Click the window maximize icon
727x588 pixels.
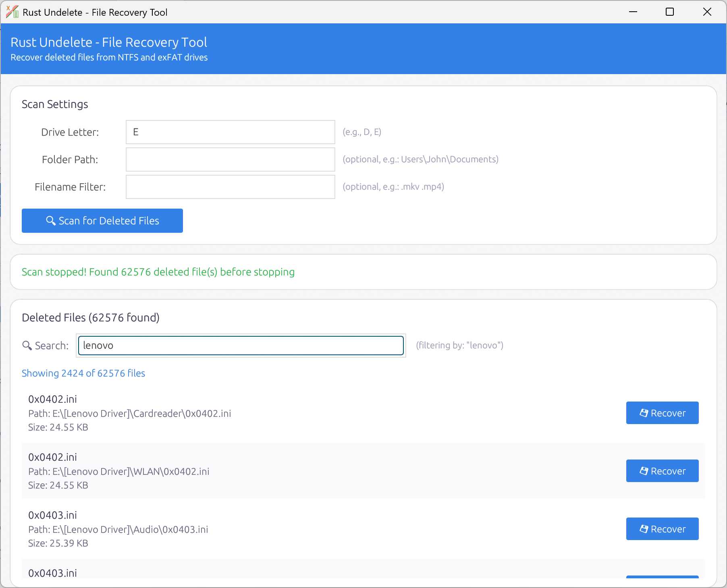[670, 12]
